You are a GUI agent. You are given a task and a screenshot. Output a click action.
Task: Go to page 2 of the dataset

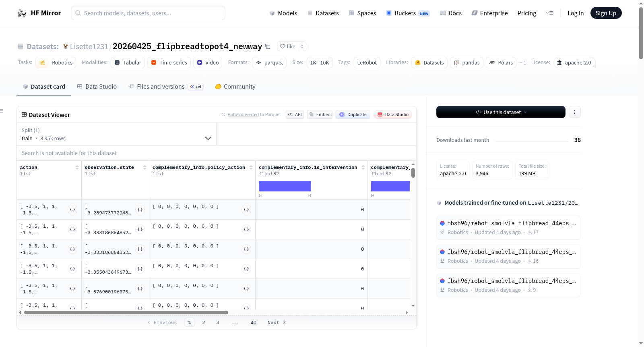click(204, 322)
